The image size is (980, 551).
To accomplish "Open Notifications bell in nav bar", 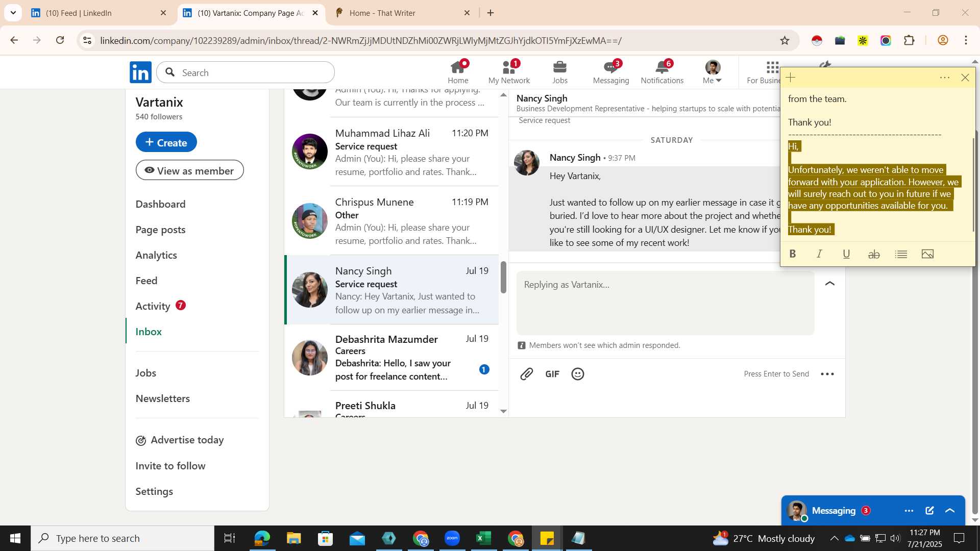I will click(662, 72).
